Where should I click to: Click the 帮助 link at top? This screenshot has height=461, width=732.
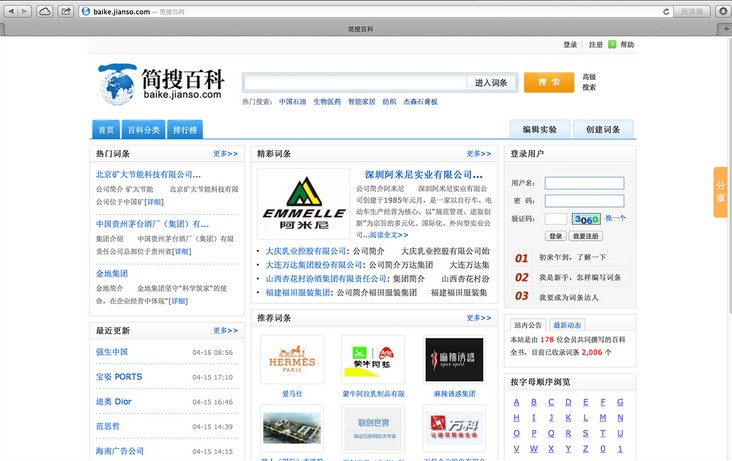point(627,44)
